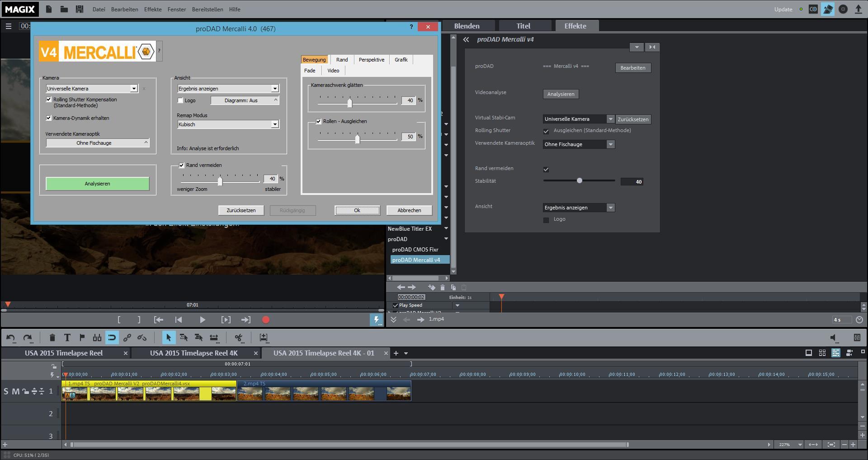Click Analysieren button in effects panel
Image resolution: width=868 pixels, height=460 pixels.
click(x=561, y=94)
